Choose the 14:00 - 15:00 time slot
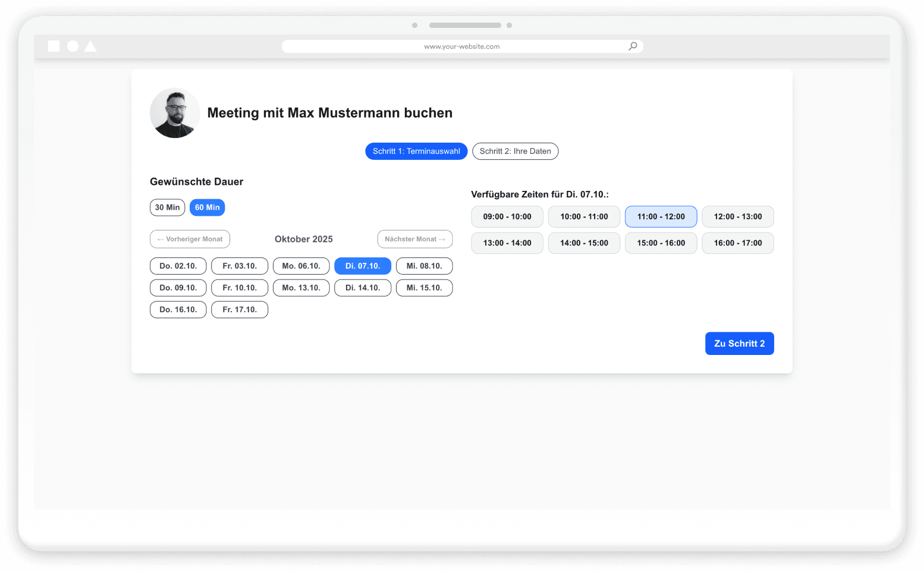Viewport: 924px width, 572px height. click(x=584, y=243)
